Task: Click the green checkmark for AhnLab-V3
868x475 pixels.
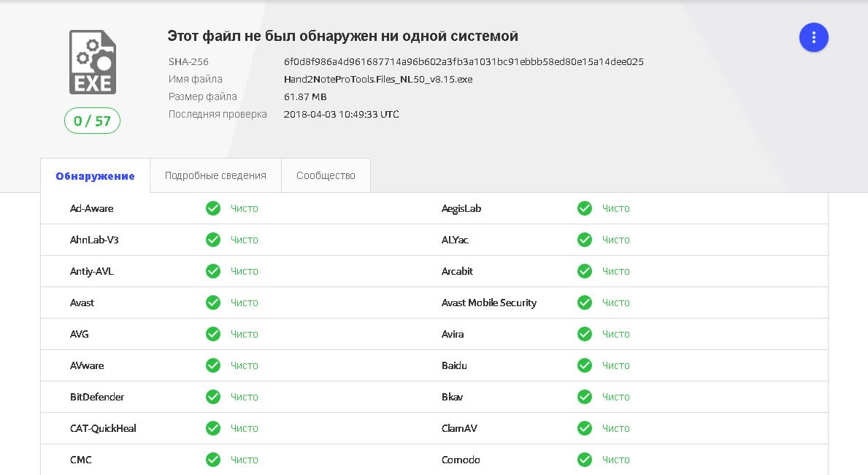Action: pyautogui.click(x=213, y=240)
